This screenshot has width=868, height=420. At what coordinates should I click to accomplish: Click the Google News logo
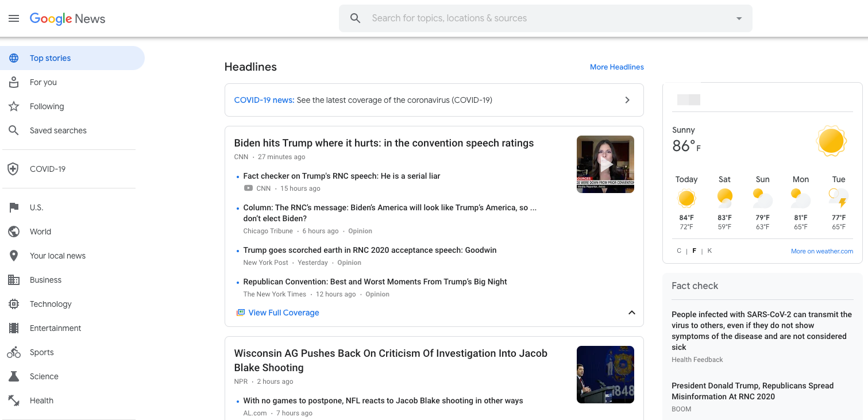click(x=67, y=18)
